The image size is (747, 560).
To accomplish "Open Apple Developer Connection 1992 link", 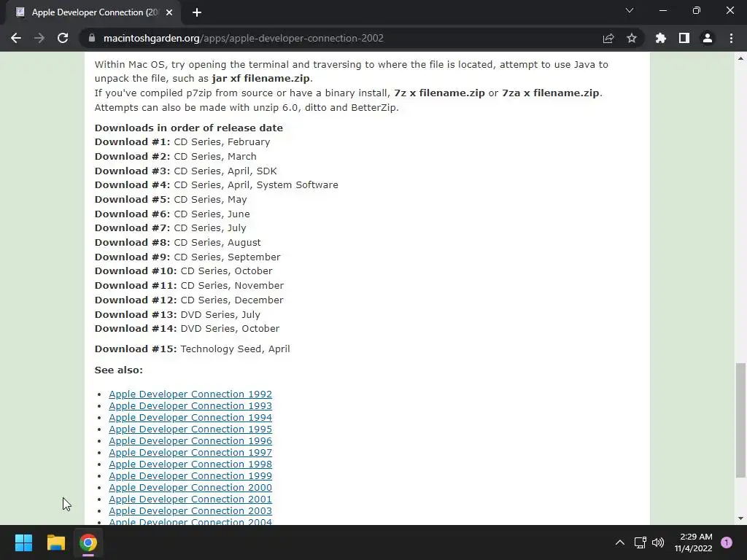I will point(190,394).
